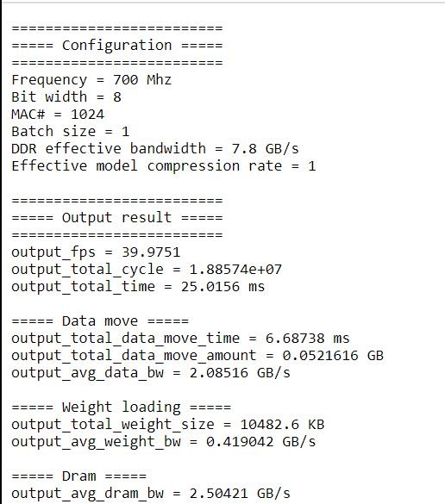Click the Dram section heading
This screenshot has width=445, height=504.
pos(78,476)
